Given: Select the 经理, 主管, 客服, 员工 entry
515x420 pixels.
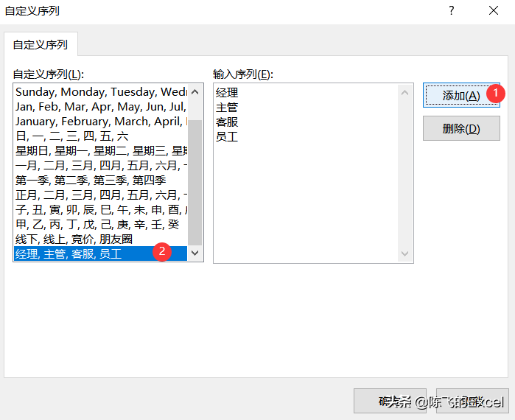Looking at the screenshot, I should point(100,253).
